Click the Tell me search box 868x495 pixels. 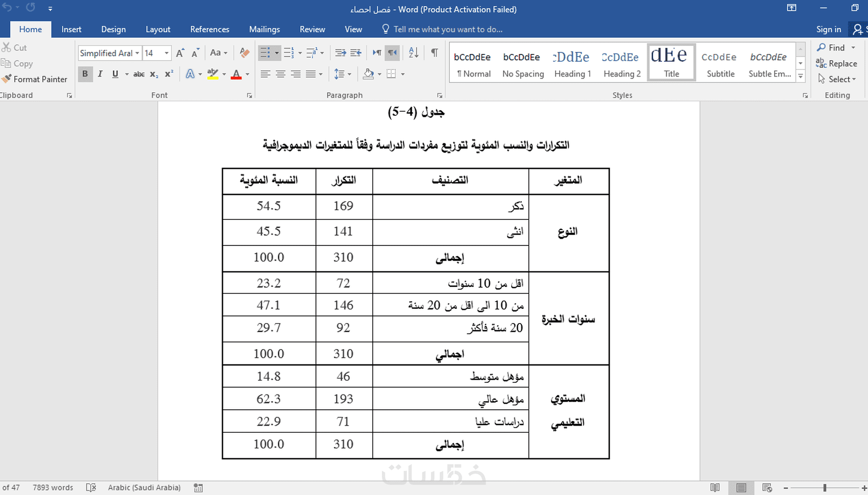442,29
